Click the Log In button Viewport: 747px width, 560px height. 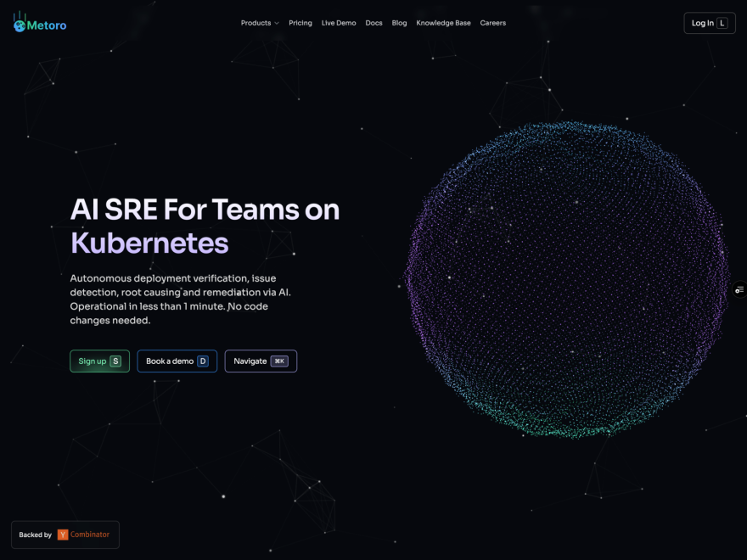(710, 23)
